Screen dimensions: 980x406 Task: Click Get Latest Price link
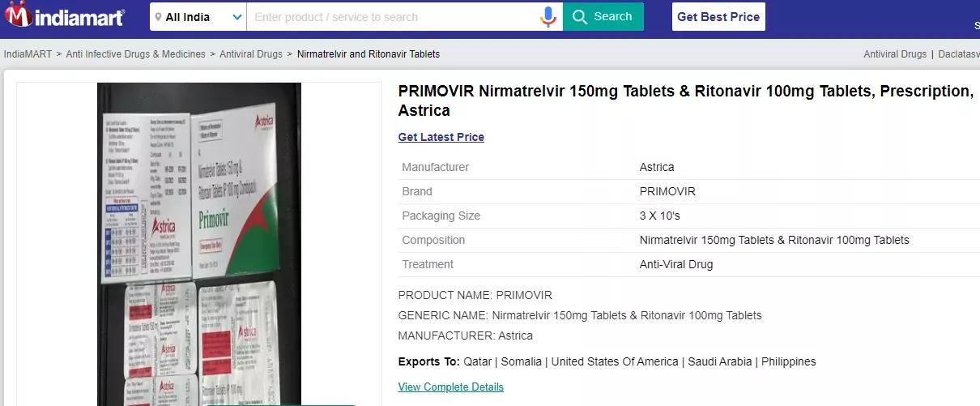pos(441,137)
